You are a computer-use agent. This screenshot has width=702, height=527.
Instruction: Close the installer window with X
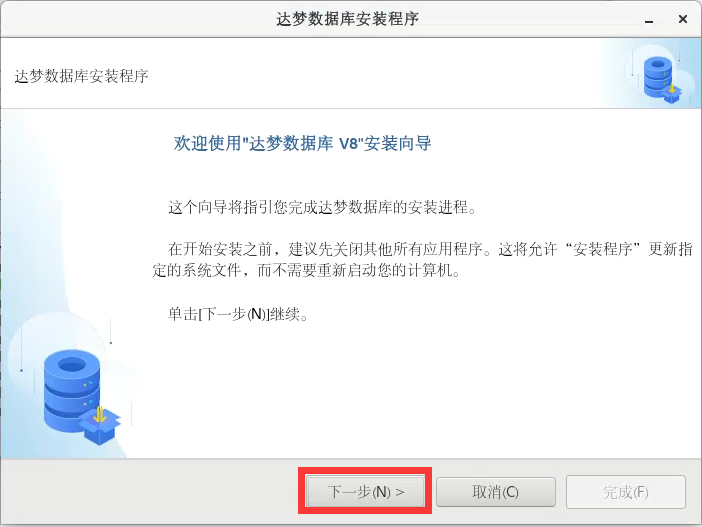[683, 19]
